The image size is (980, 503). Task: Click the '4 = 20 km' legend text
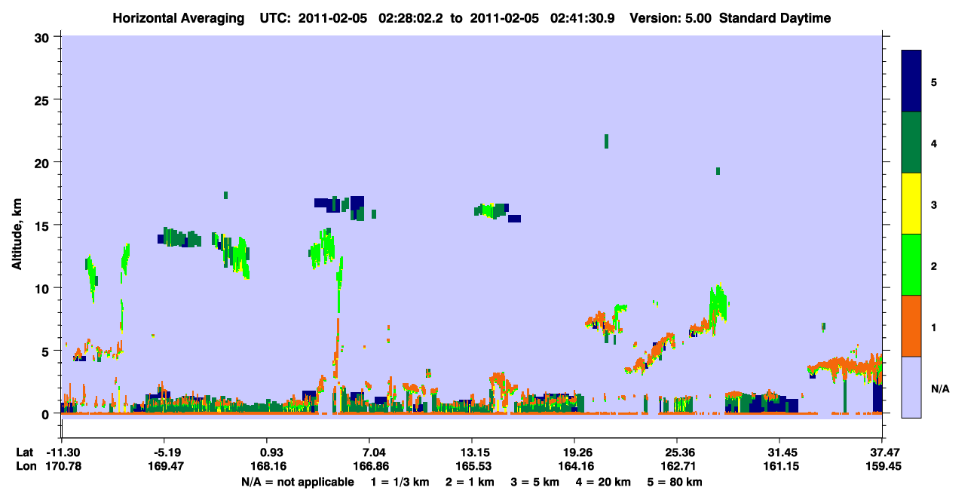pyautogui.click(x=603, y=482)
